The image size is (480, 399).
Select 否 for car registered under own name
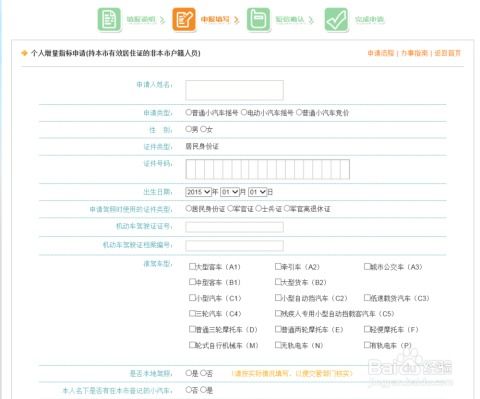189,390
